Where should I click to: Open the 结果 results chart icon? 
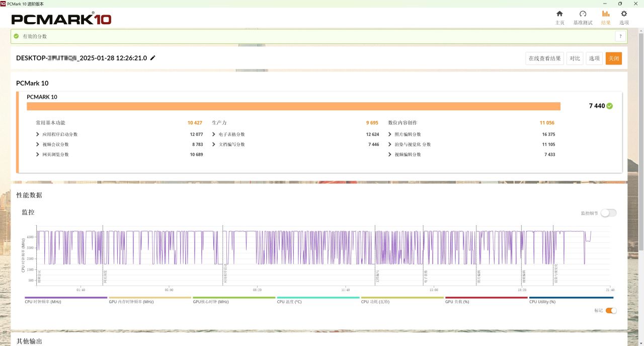point(606,14)
